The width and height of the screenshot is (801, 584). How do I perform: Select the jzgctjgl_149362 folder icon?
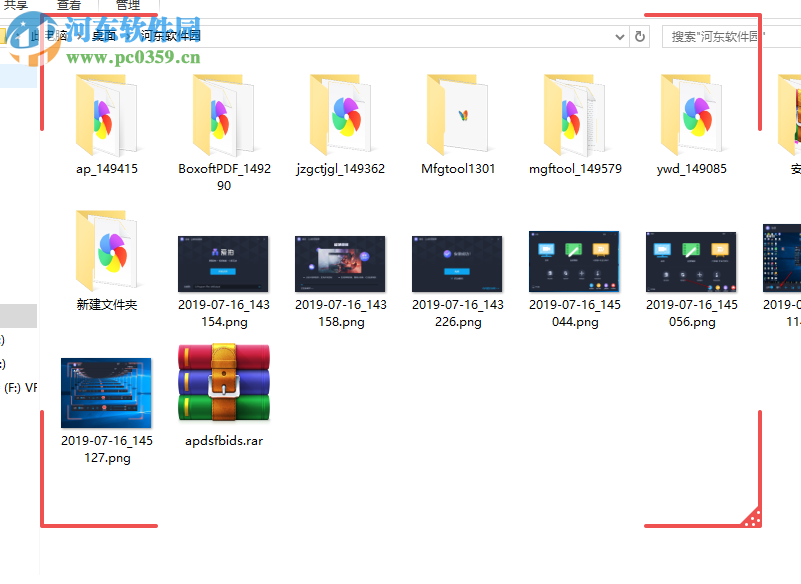coord(341,115)
